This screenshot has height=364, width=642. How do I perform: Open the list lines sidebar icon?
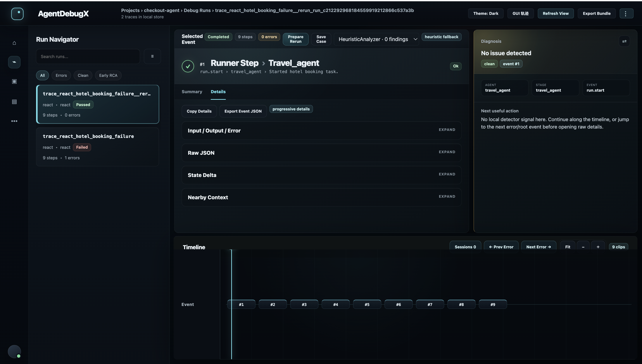tap(14, 101)
